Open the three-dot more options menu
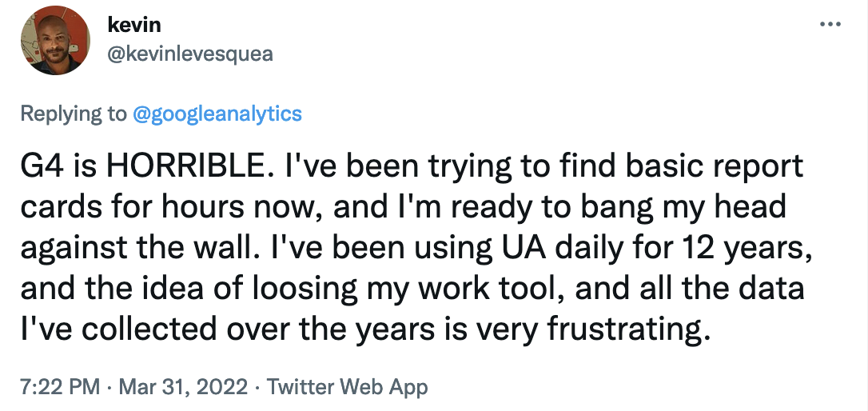This screenshot has height=411, width=868. tap(830, 25)
